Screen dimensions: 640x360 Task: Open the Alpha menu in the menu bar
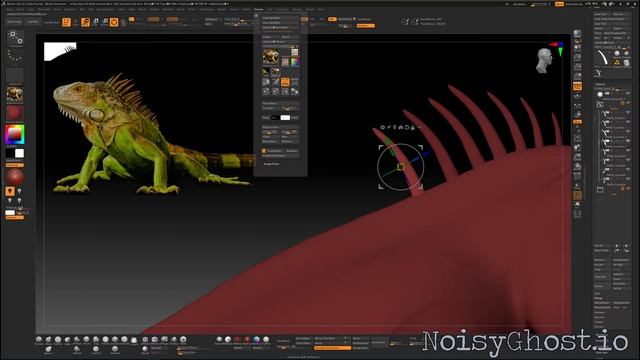(9, 9)
